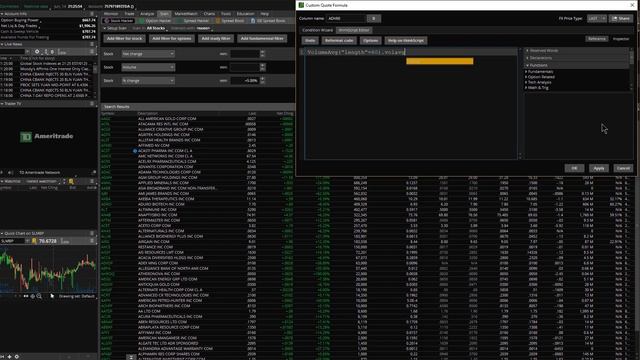Click the Live News settings gear icon
This screenshot has width=640, height=360.
coord(37,52)
